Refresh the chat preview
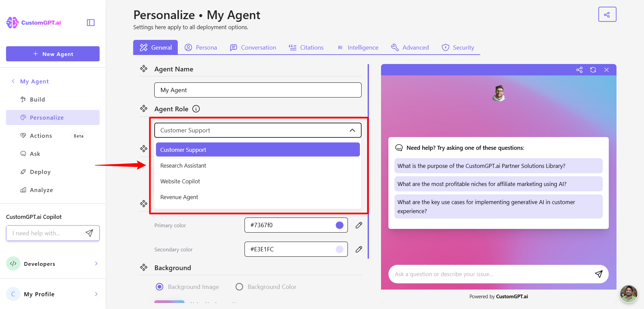The image size is (644, 309). [x=593, y=70]
